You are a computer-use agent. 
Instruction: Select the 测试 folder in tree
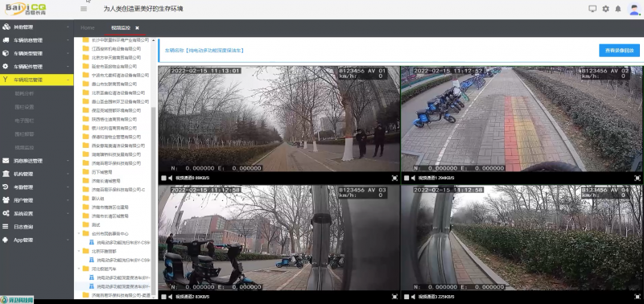(x=96, y=225)
